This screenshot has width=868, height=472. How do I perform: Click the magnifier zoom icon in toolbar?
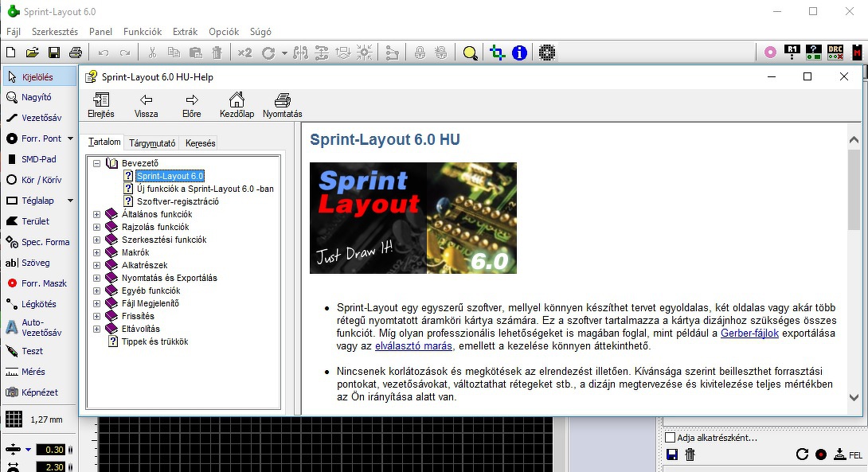470,53
